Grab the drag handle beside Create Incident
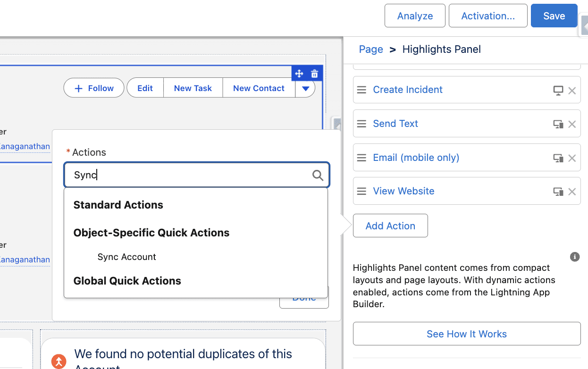The width and height of the screenshot is (588, 369). pyautogui.click(x=361, y=90)
